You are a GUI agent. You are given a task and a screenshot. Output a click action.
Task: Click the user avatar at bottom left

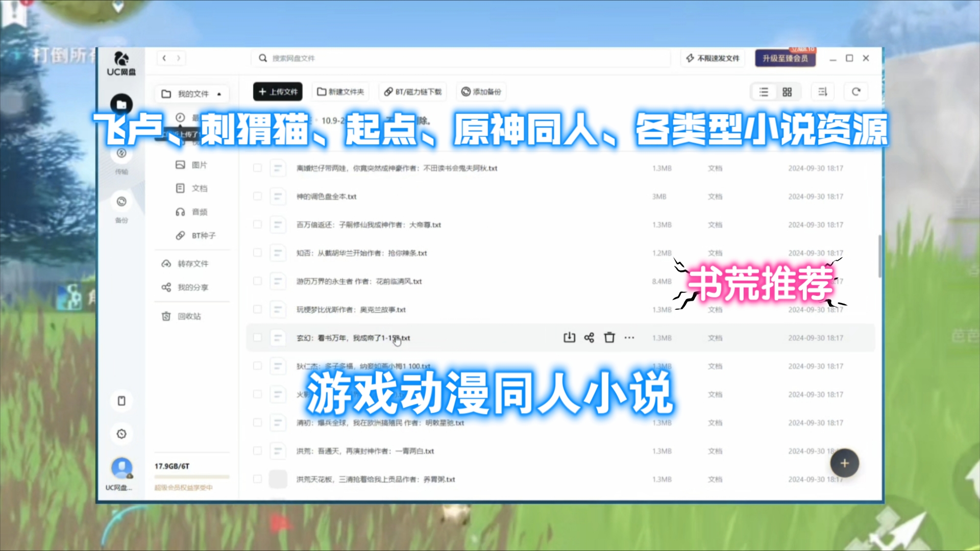[121, 468]
